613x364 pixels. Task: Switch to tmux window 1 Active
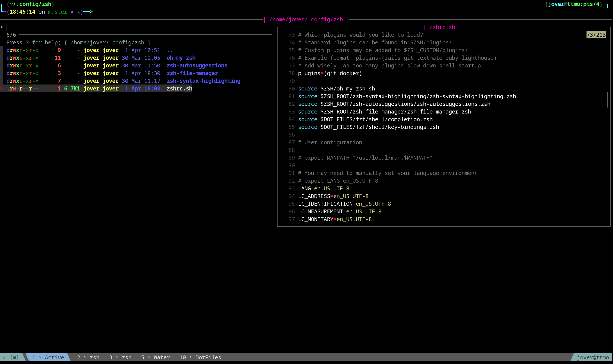coord(48,357)
